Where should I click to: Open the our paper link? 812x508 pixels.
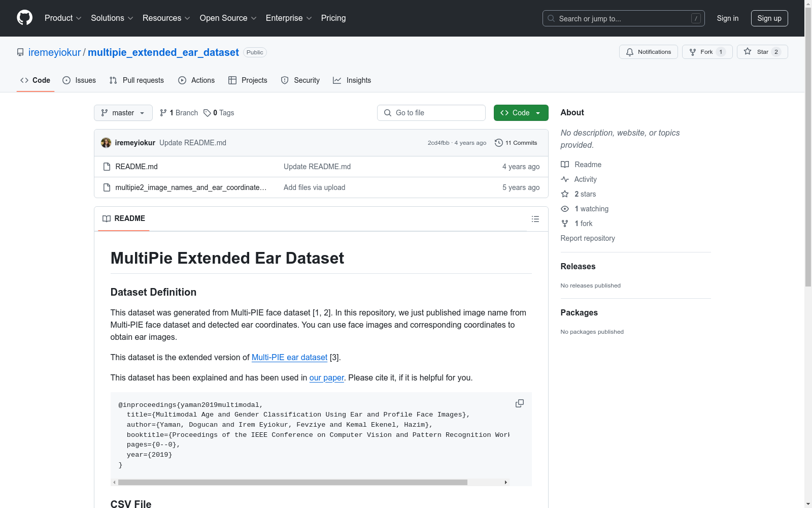[327, 377]
